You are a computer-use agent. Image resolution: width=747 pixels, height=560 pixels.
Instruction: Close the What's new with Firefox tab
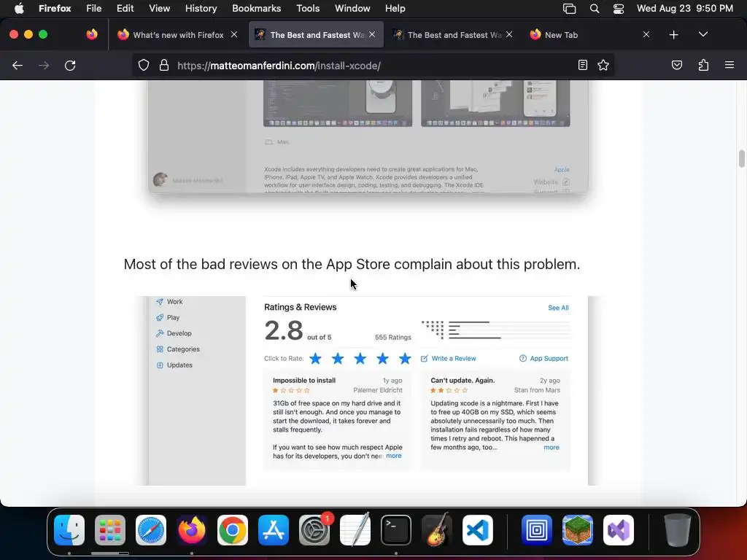click(x=234, y=35)
